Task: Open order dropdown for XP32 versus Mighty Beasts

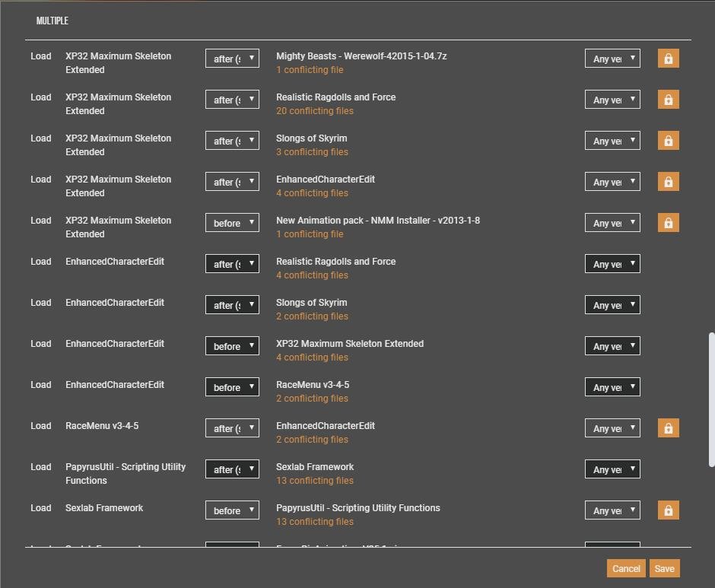Action: 232,59
